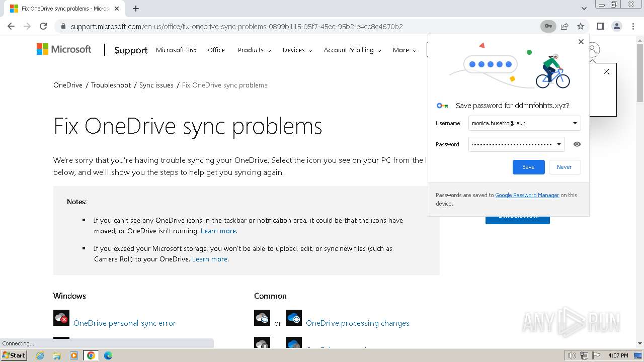Go to Support home link
Screen dimensions: 644x362
pos(131,50)
